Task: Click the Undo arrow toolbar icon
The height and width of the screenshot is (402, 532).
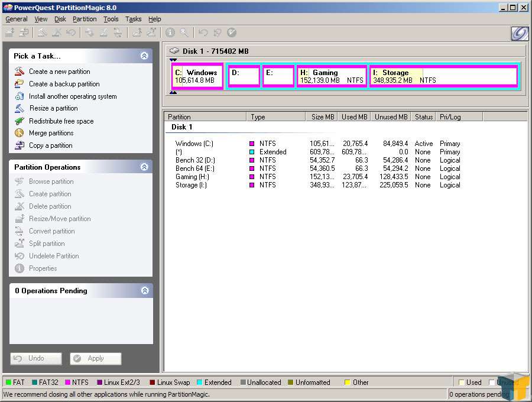Action: (203, 33)
